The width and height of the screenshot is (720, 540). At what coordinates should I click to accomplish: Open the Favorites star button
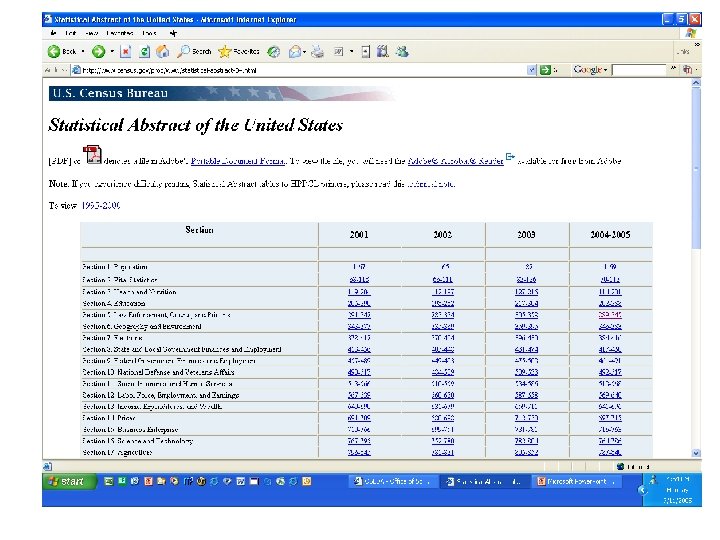pos(239,51)
